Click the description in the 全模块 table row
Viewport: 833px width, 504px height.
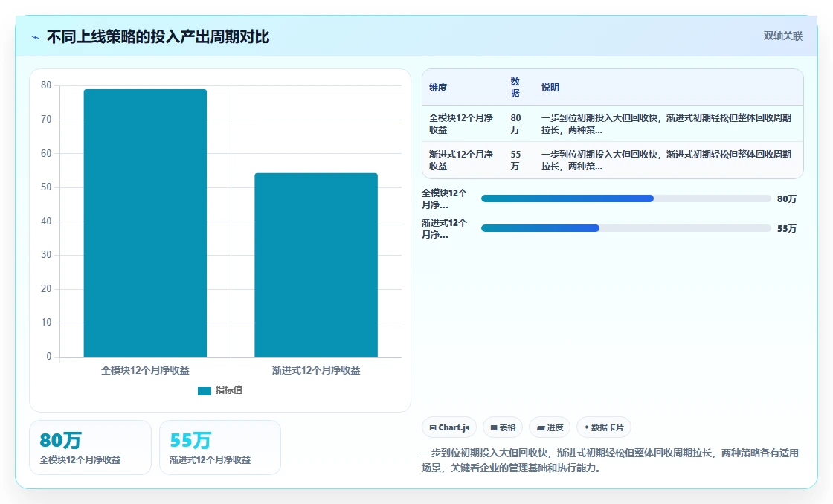[x=666, y=123]
